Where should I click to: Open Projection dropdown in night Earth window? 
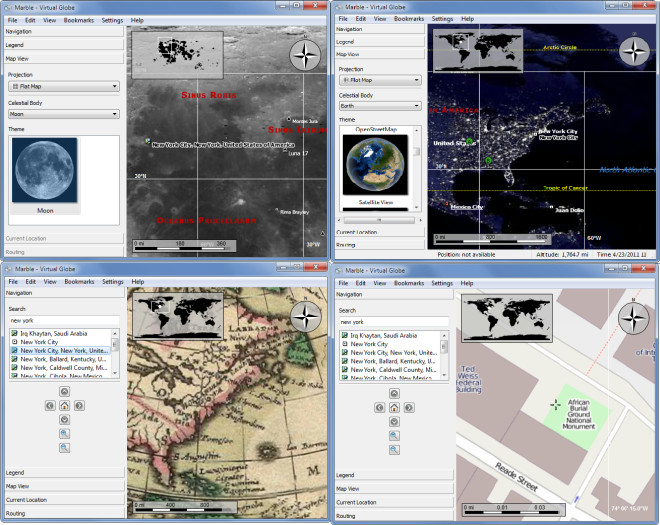click(x=380, y=80)
